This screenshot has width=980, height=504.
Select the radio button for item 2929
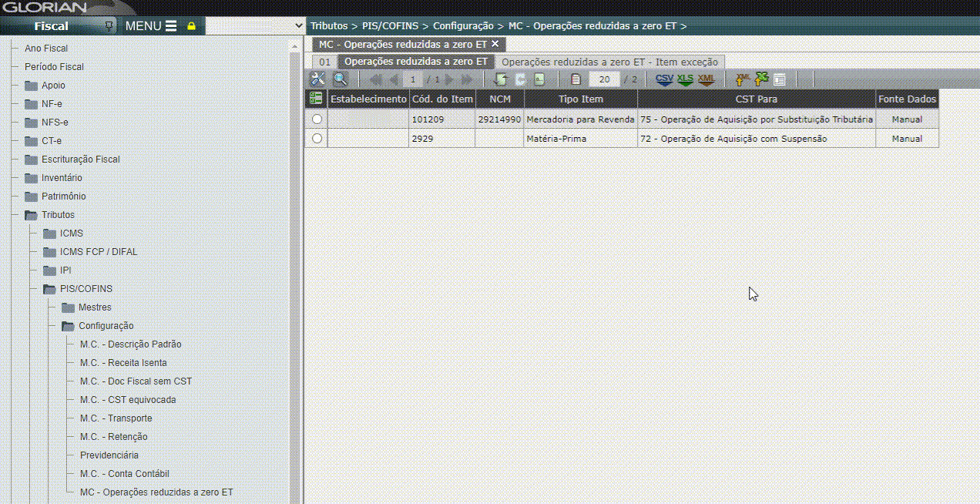[317, 139]
